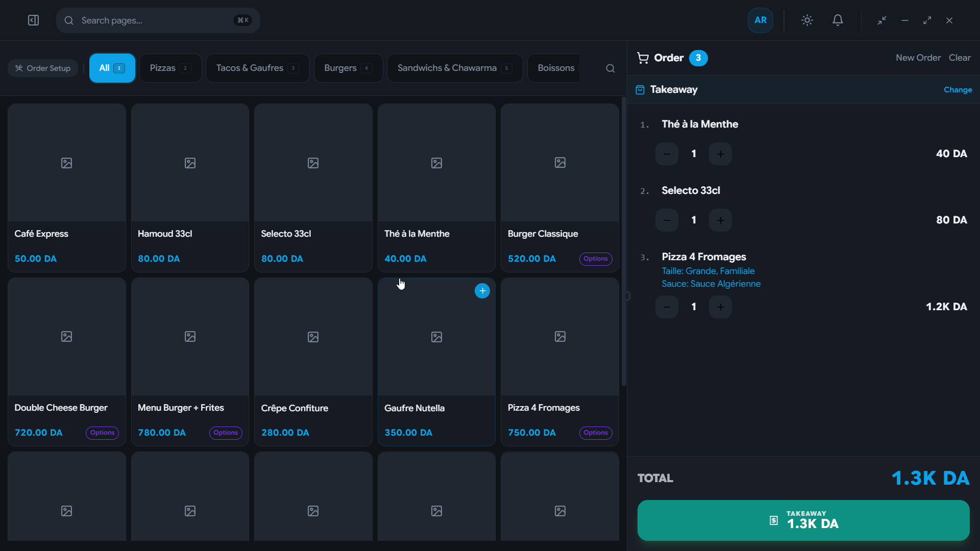Click Thé à la Menthe order item name
This screenshot has width=980, height=551.
click(700, 124)
